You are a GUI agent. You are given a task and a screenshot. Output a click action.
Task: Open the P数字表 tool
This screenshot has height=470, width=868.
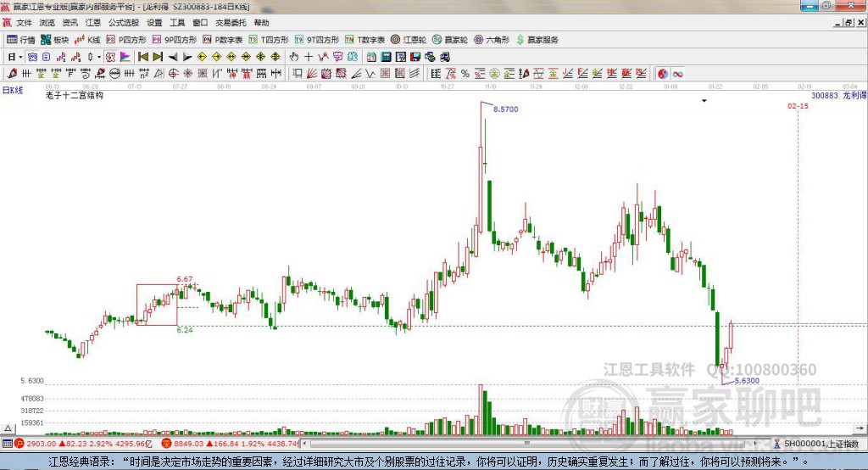pyautogui.click(x=223, y=40)
